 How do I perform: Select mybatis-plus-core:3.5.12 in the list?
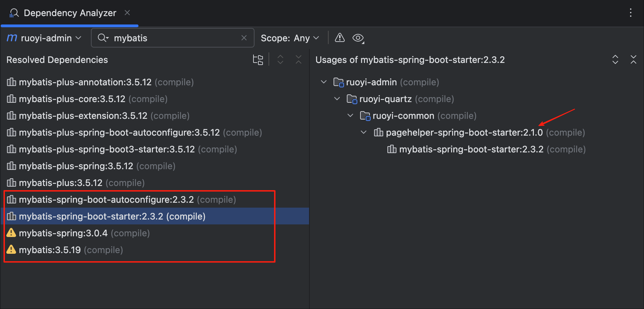click(72, 99)
